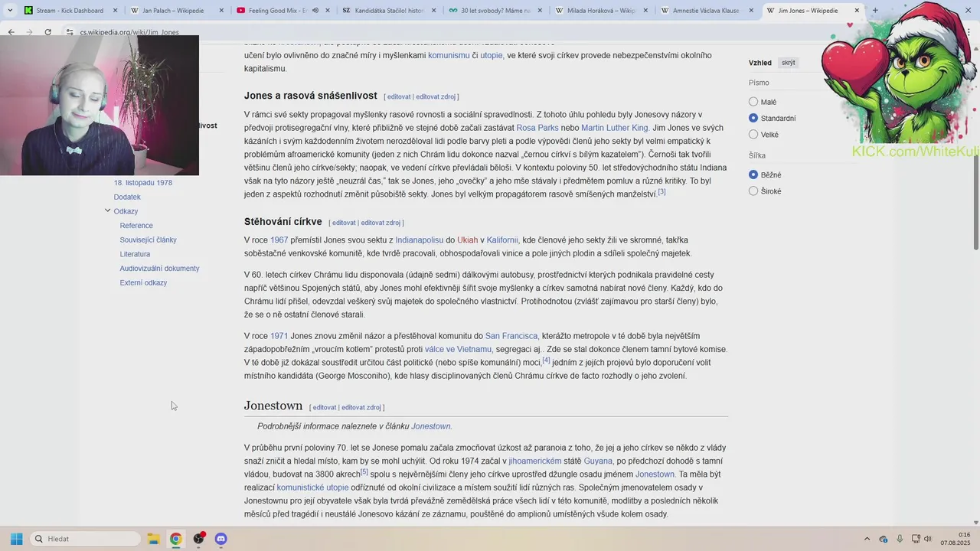
Task: Jump to footnote reference [5]
Action: (364, 471)
